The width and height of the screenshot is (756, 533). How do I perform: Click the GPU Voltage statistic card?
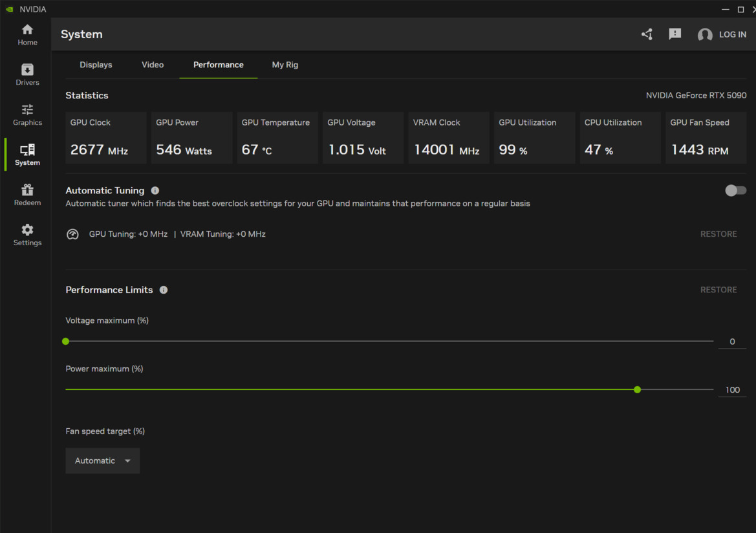[x=363, y=138]
